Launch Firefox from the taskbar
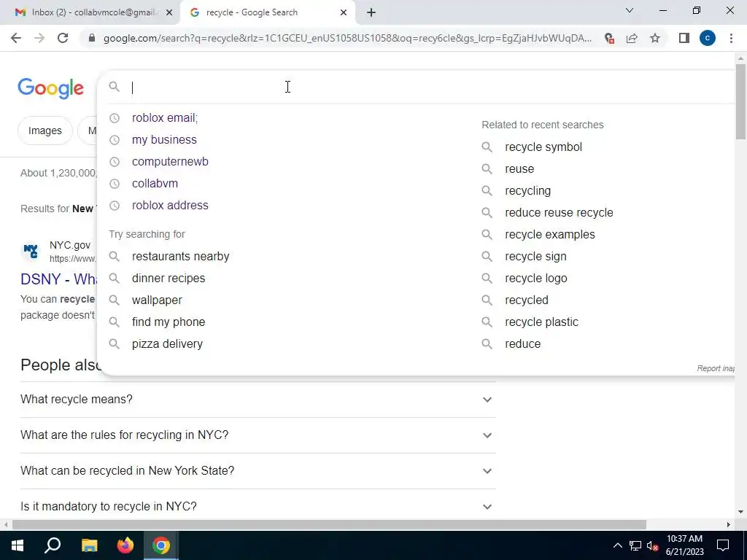The width and height of the screenshot is (747, 560). (125, 545)
